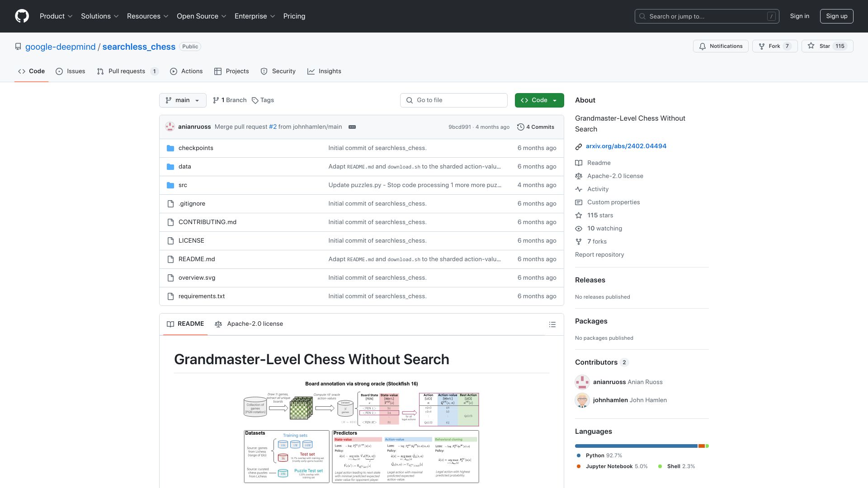Focus the Go to file field
The image size is (868, 488).
pos(454,100)
